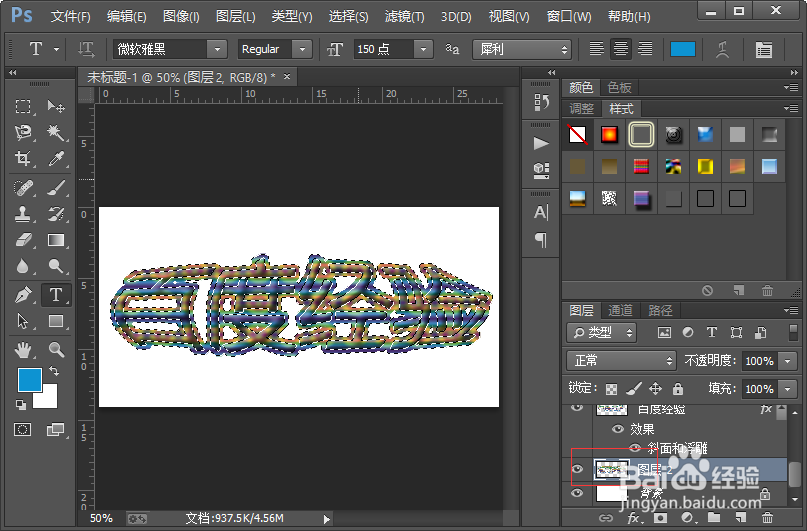Select the Lasso tool
The height and width of the screenshot is (531, 807).
click(x=23, y=132)
